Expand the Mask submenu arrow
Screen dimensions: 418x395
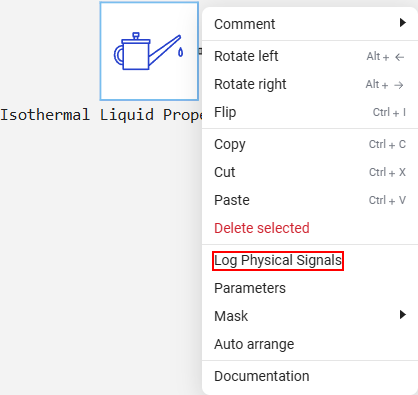403,314
